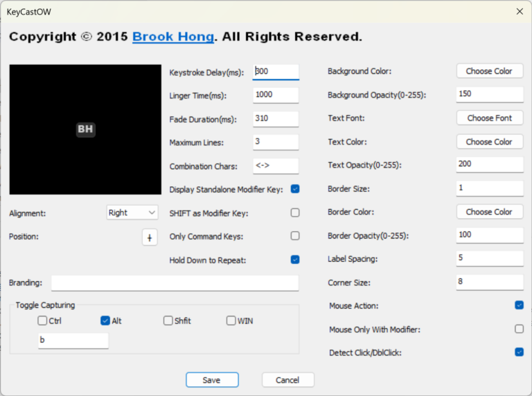This screenshot has height=396, width=532.
Task: Toggle Display Standalone Modifier Key checkbox
Action: pyautogui.click(x=295, y=189)
